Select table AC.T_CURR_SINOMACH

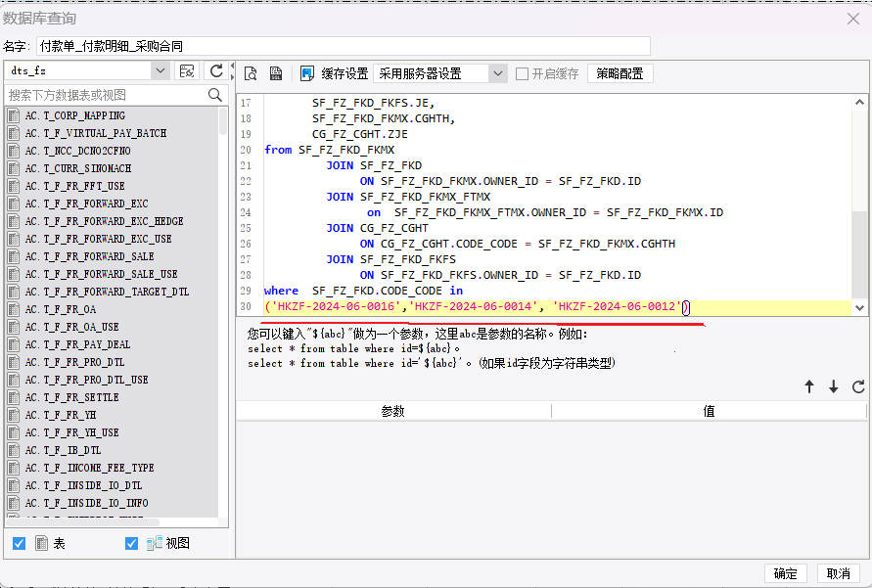pos(78,168)
